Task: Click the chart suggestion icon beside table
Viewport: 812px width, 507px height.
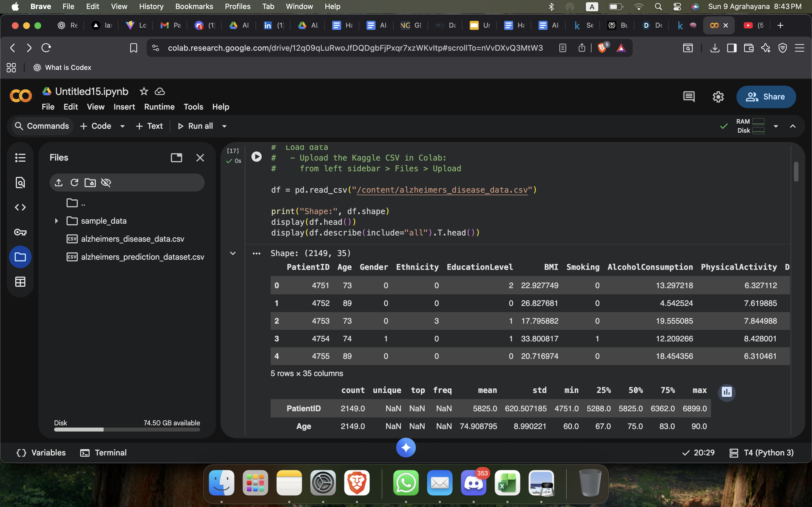Action: click(x=727, y=392)
